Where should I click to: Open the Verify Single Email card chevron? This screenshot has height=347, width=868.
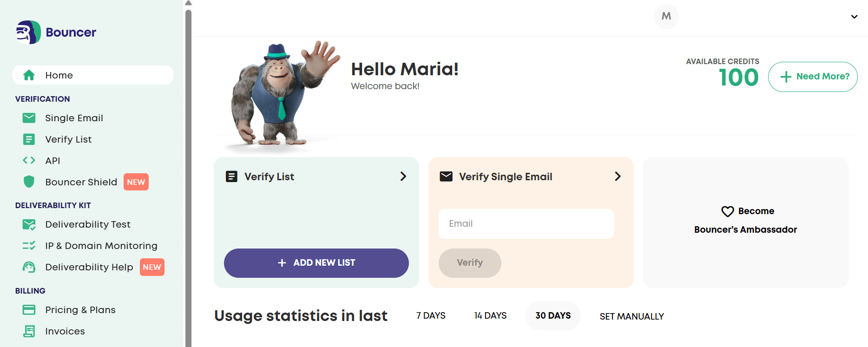618,177
